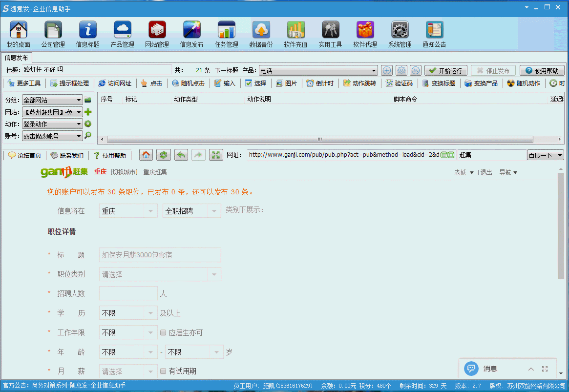This screenshot has height=392, width=569.
Task: Refresh the embedded browser page
Action: coord(164,155)
